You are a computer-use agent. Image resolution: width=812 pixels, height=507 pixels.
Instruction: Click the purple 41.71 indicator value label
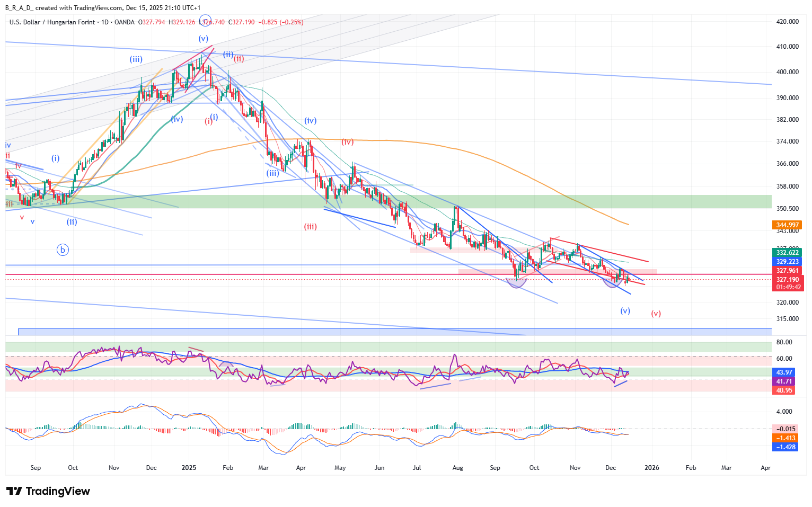(x=784, y=381)
